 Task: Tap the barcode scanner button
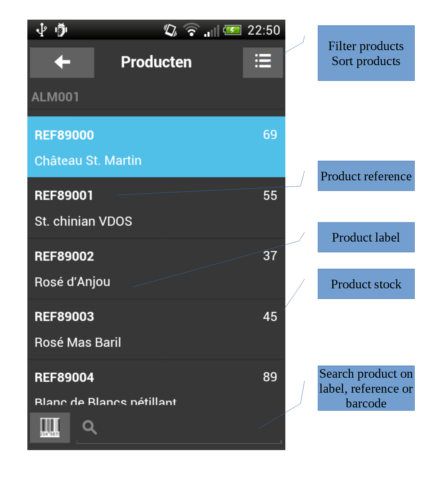pos(50,428)
